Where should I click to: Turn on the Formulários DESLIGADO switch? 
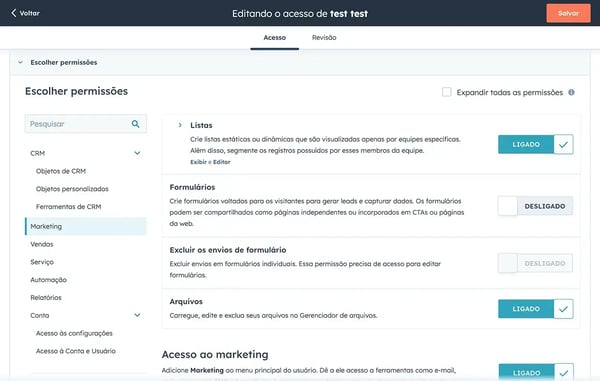(535, 206)
